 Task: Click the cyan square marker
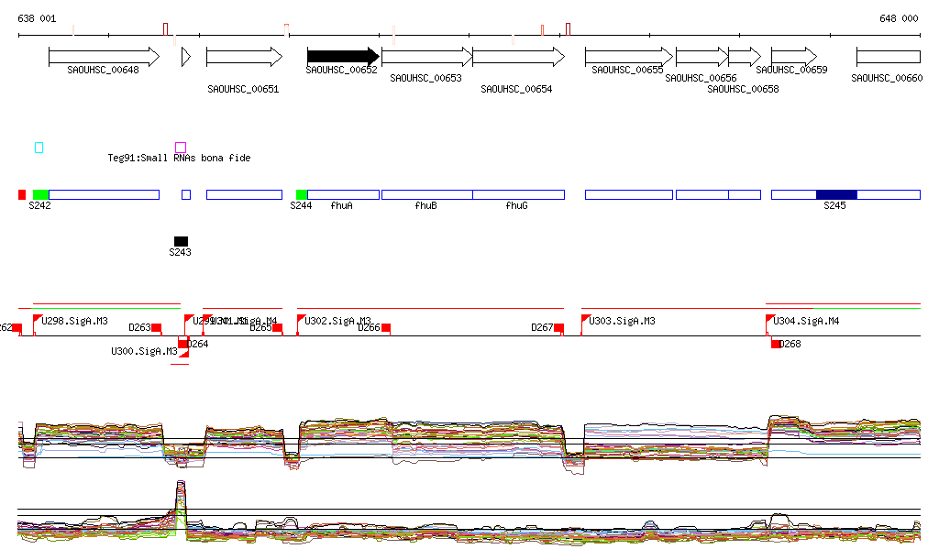coord(39,148)
